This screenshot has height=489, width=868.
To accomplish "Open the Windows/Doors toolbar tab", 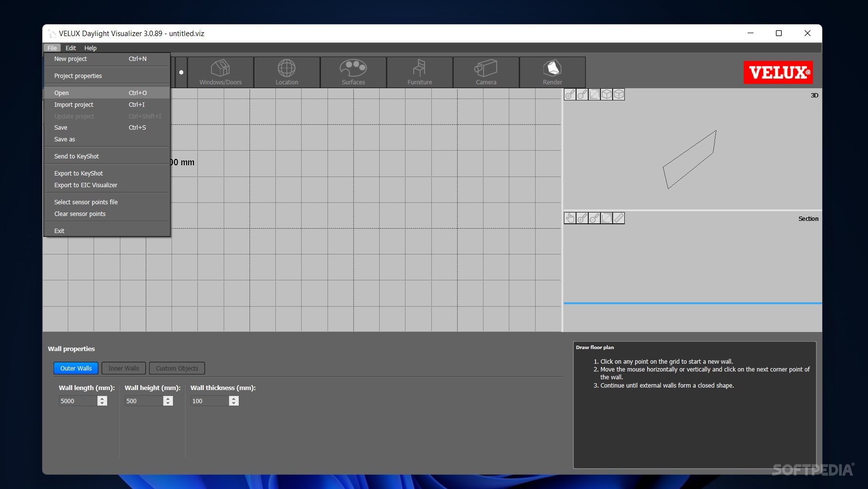I will 220,72.
